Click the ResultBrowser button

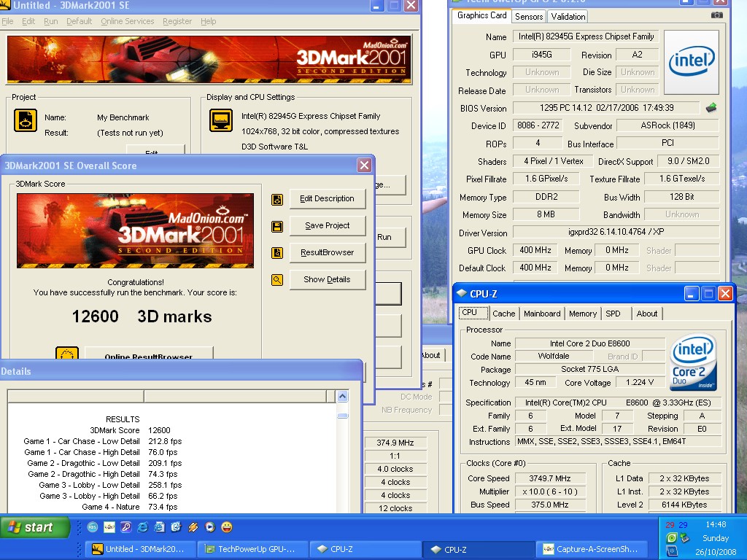pyautogui.click(x=328, y=252)
